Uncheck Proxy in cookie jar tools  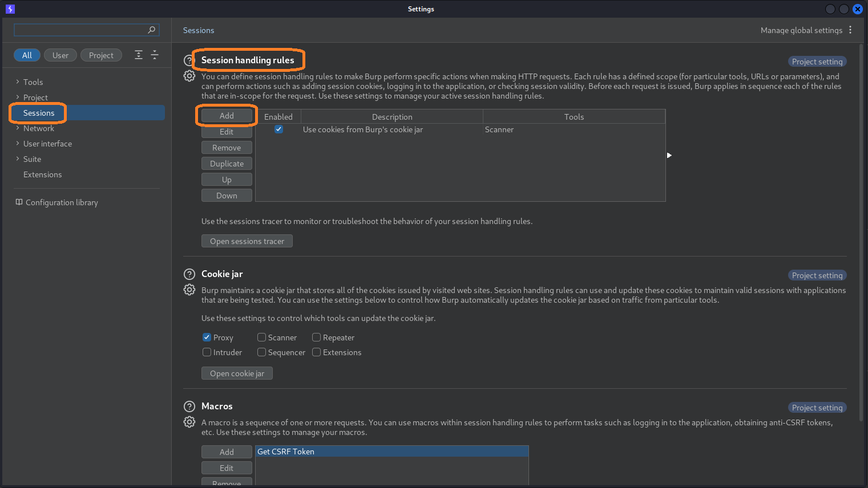click(206, 337)
